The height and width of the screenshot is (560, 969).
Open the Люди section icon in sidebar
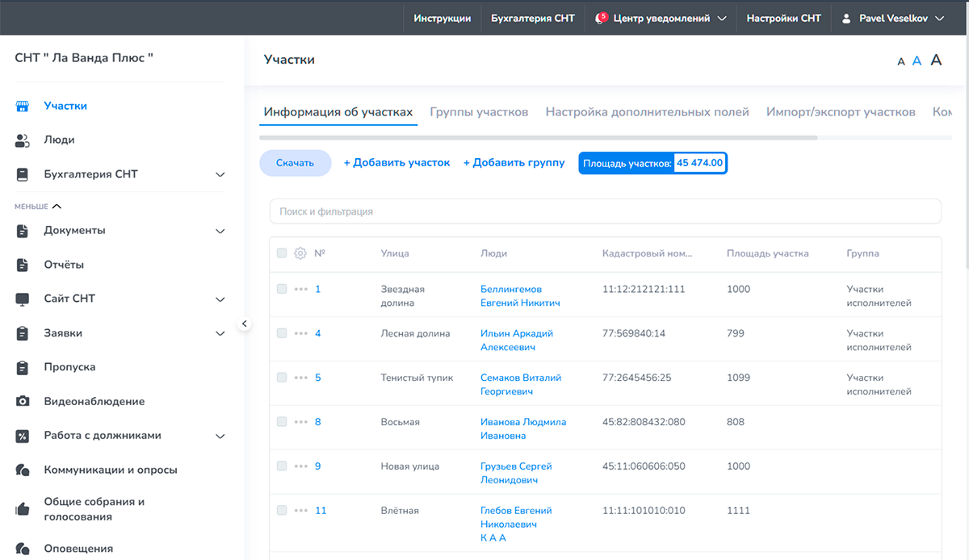point(23,140)
